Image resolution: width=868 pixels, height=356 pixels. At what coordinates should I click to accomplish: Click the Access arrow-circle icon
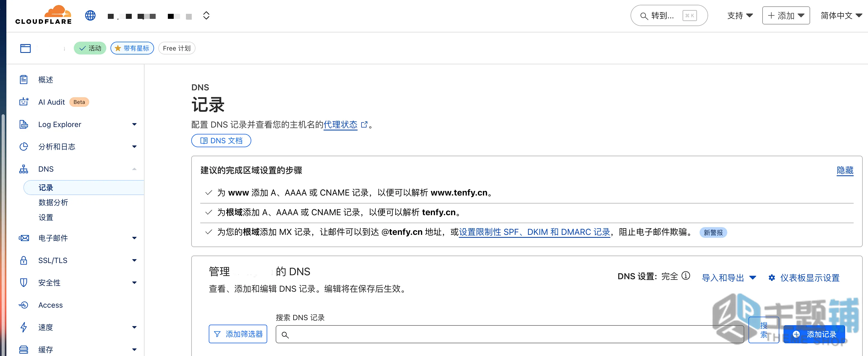24,305
